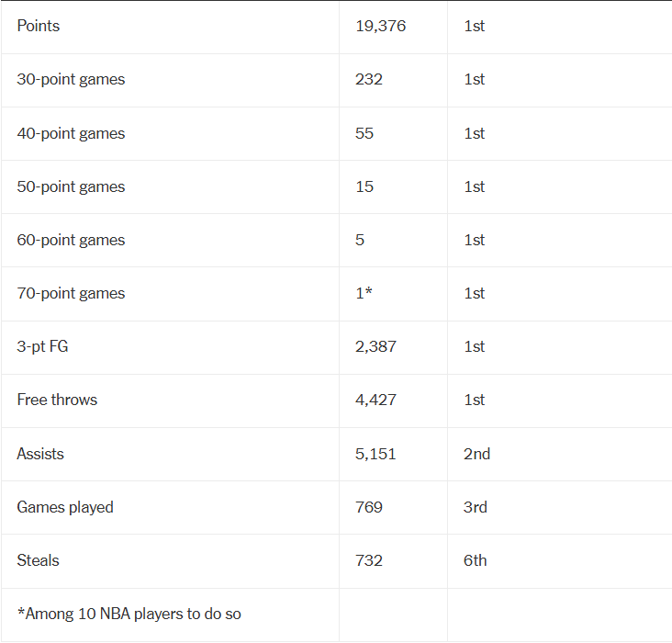Click the 3-pt FG row label
The height and width of the screenshot is (643, 672).
coord(42,346)
